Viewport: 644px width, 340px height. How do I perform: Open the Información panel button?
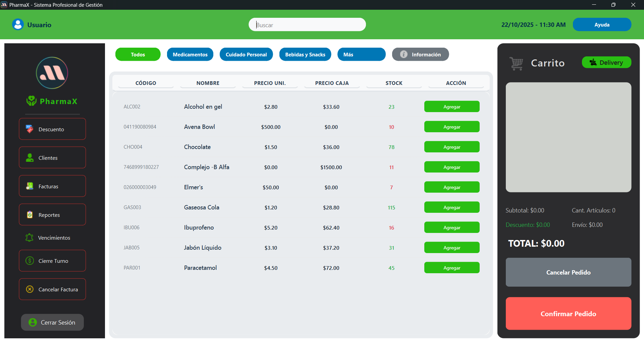(420, 54)
